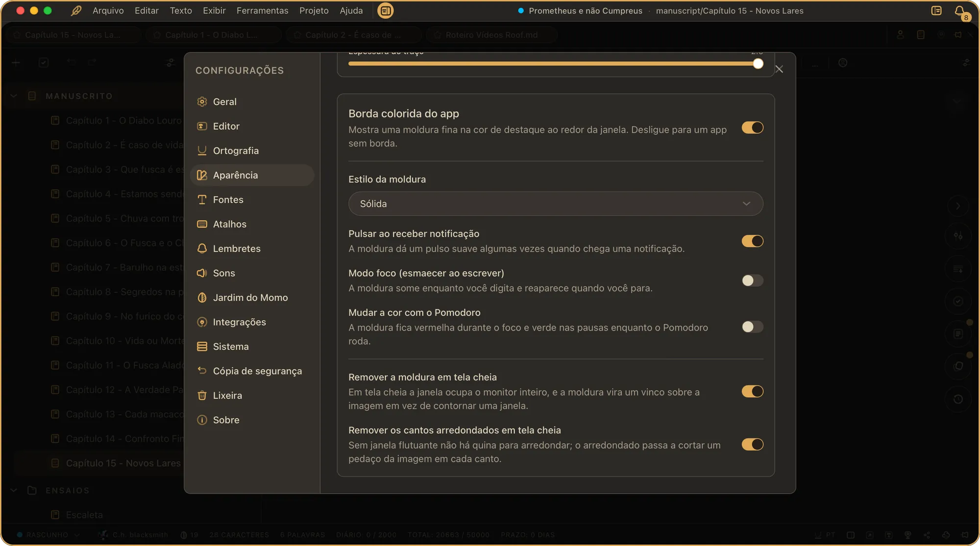Enable Mudar a cor com o Pomodoro
Viewport: 980px width, 546px height.
(x=752, y=327)
